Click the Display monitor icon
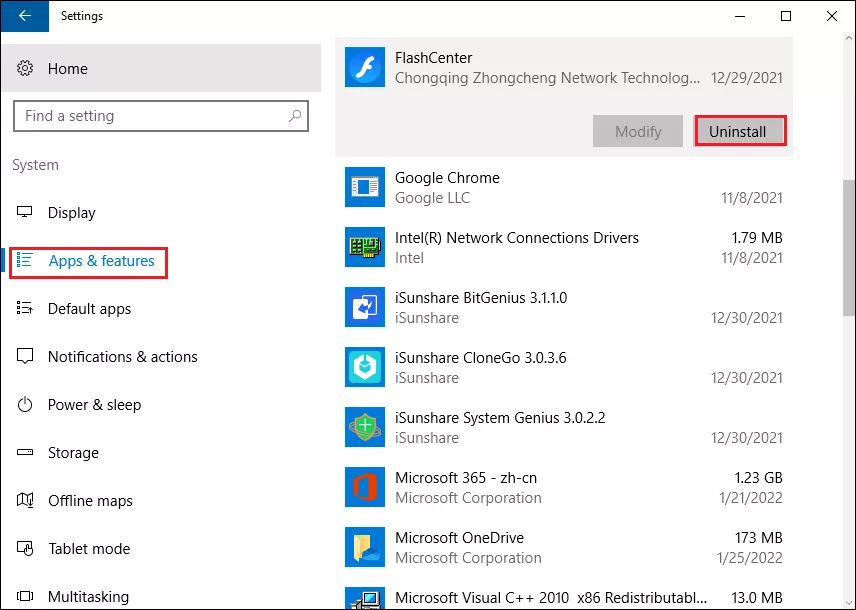This screenshot has height=610, width=856. [x=25, y=212]
